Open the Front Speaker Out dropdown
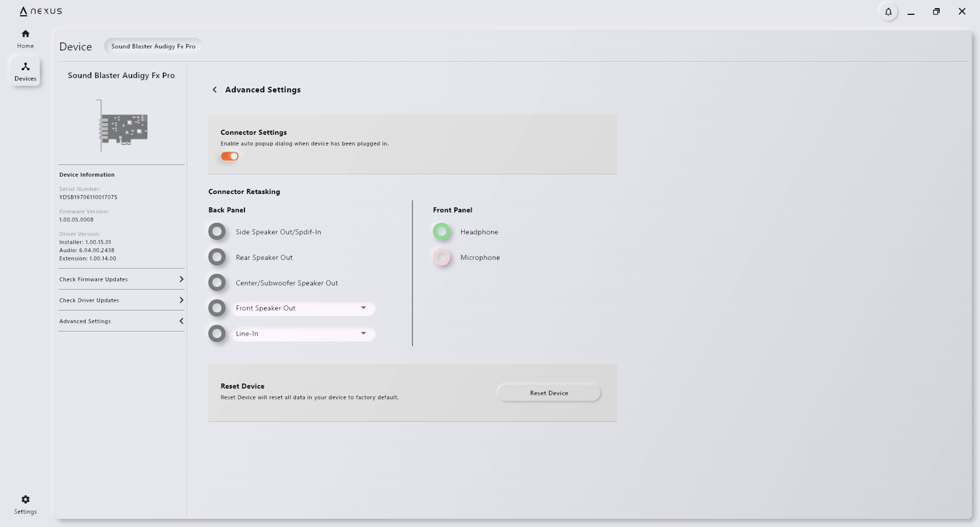Screen dimensions: 980x527 303,308
